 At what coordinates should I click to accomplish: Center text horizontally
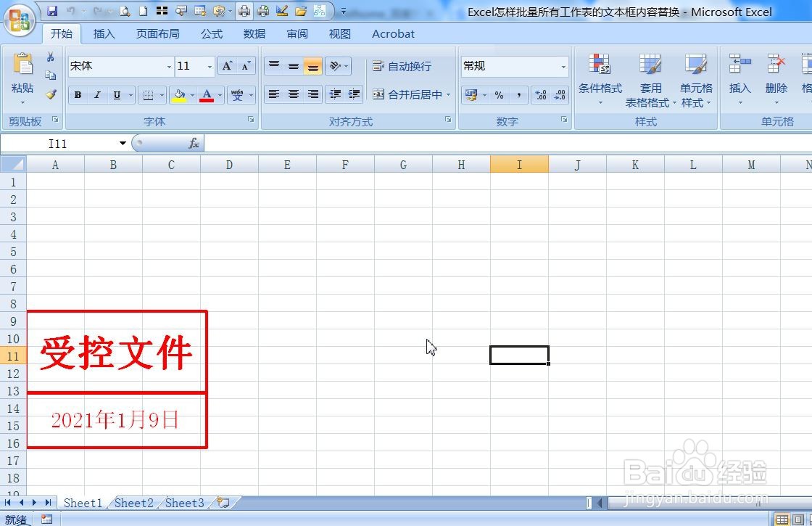pyautogui.click(x=294, y=94)
